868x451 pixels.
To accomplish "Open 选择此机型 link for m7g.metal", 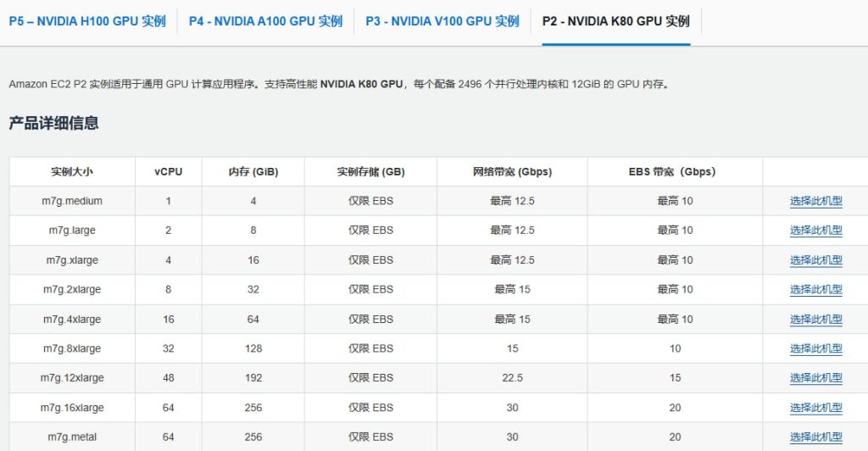I will (816, 437).
